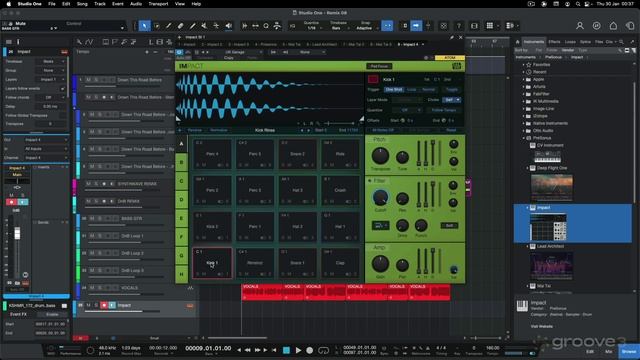Expand the FabFilter vendor folder
Screen dimensions: 640x360
coord(524,94)
